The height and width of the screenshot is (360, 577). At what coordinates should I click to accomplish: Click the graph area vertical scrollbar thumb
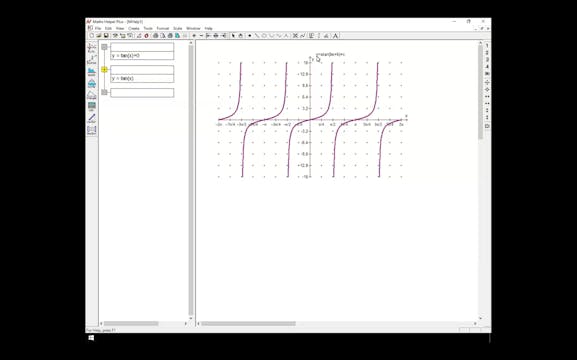point(481,92)
